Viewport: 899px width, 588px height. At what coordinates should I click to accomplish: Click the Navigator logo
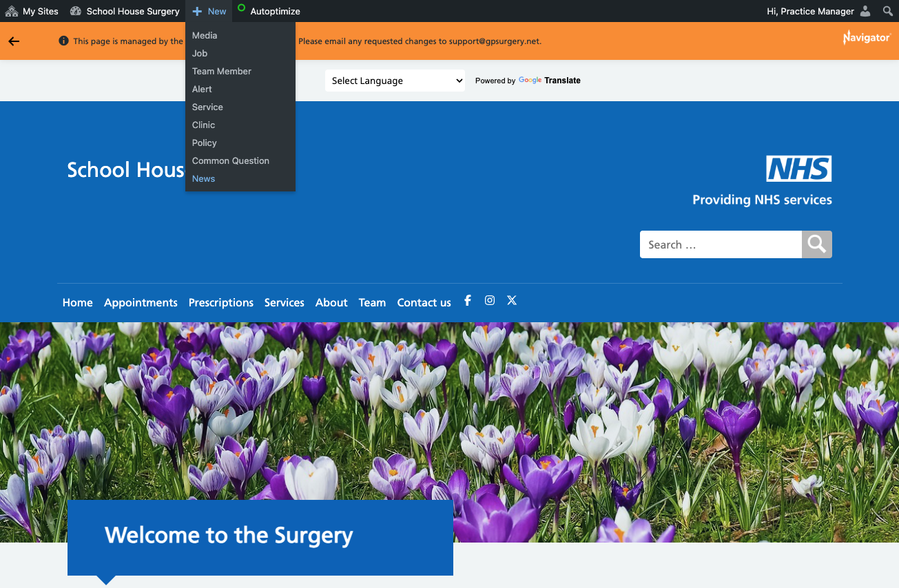pos(867,37)
